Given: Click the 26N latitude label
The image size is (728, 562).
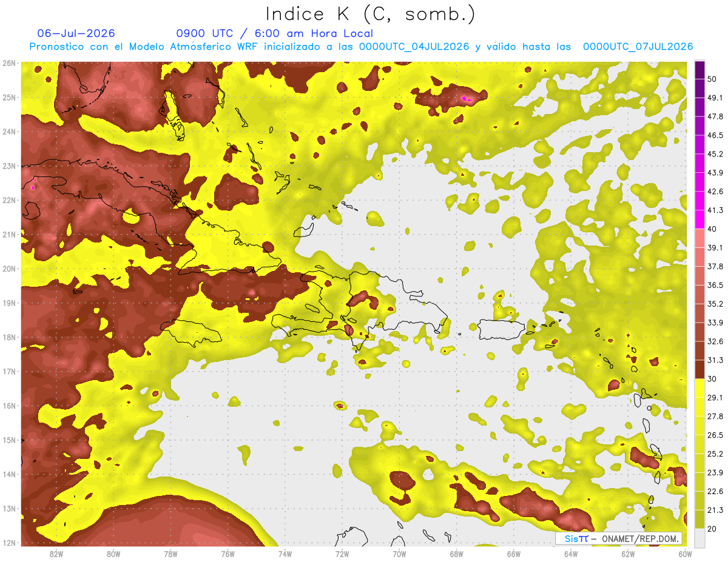Looking at the screenshot, I should (x=8, y=63).
